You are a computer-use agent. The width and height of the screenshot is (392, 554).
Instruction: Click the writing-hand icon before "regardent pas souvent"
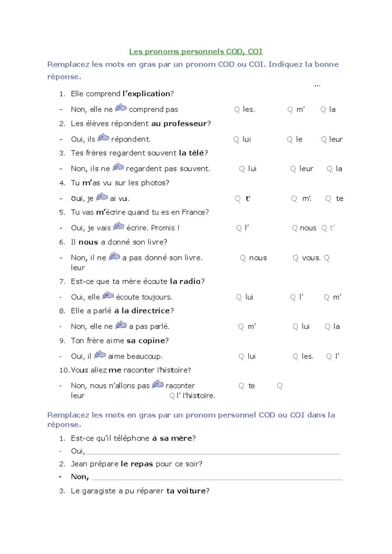pos(118,167)
